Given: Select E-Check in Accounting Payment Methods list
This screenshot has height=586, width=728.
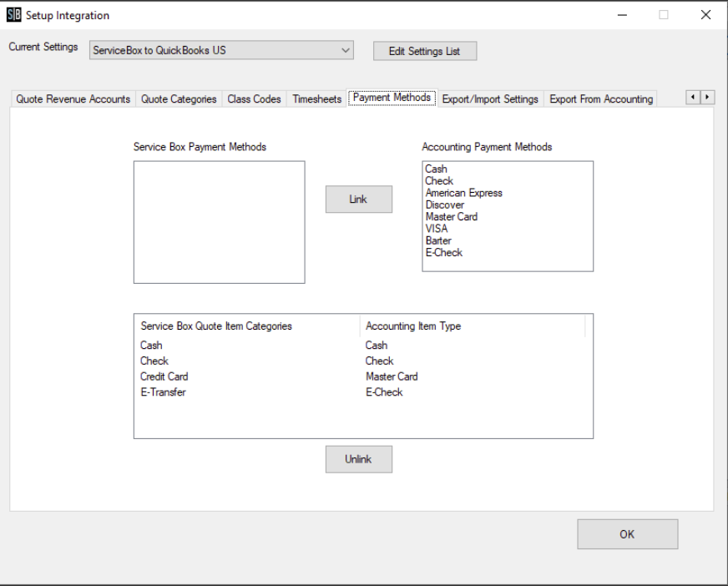Looking at the screenshot, I should [443, 253].
